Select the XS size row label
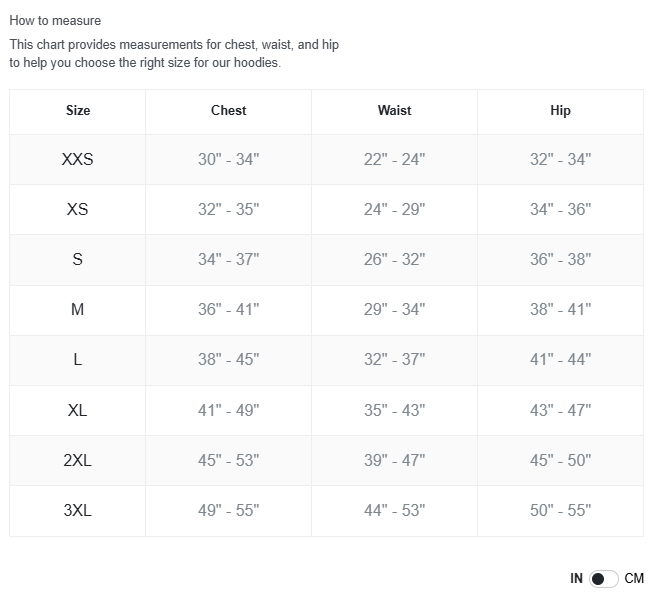This screenshot has width=658, height=613. [78, 209]
